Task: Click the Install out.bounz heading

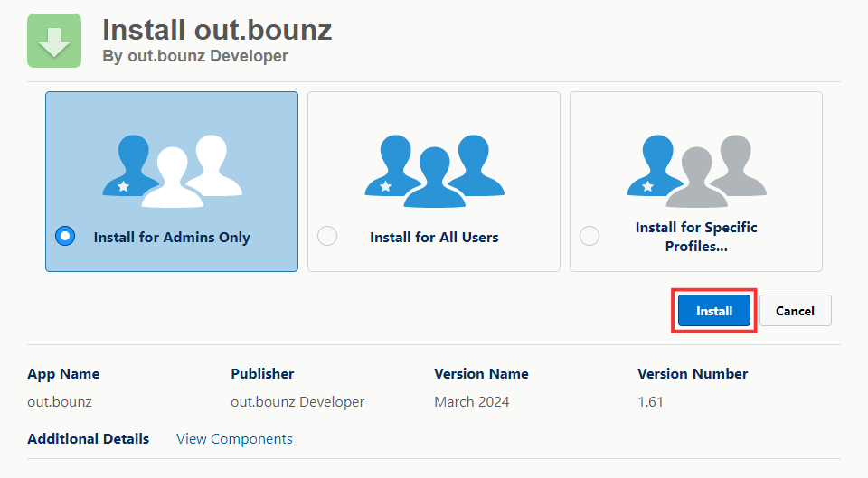Action: [x=217, y=30]
